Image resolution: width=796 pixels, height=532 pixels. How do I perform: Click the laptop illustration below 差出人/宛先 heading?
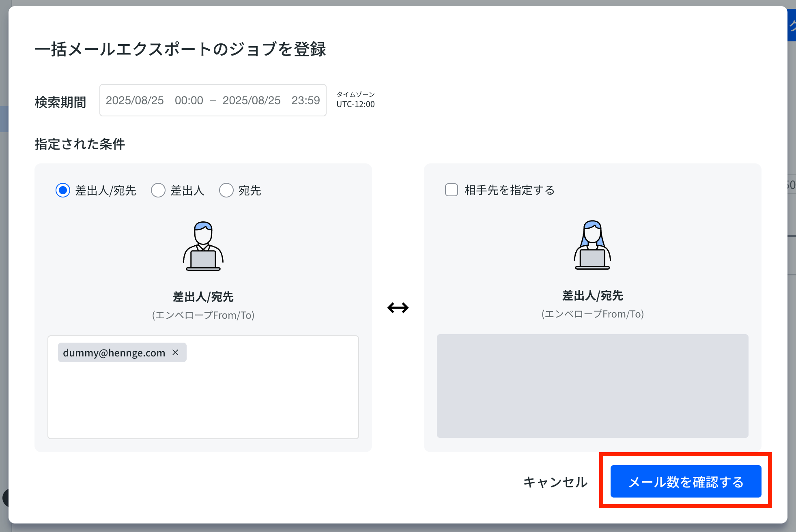pos(203,260)
